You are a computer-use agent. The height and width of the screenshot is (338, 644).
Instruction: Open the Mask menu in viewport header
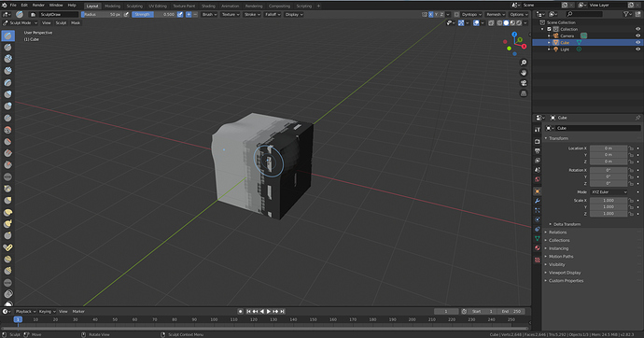point(76,23)
